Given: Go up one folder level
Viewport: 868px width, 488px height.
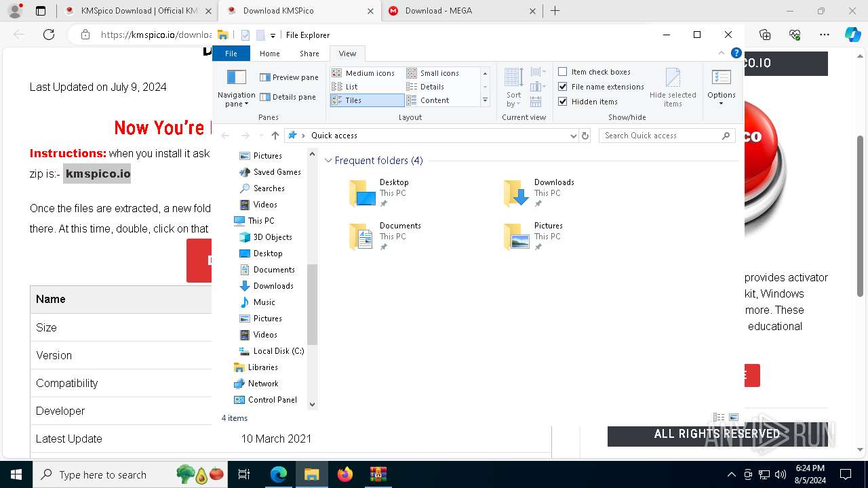Looking at the screenshot, I should [x=275, y=136].
